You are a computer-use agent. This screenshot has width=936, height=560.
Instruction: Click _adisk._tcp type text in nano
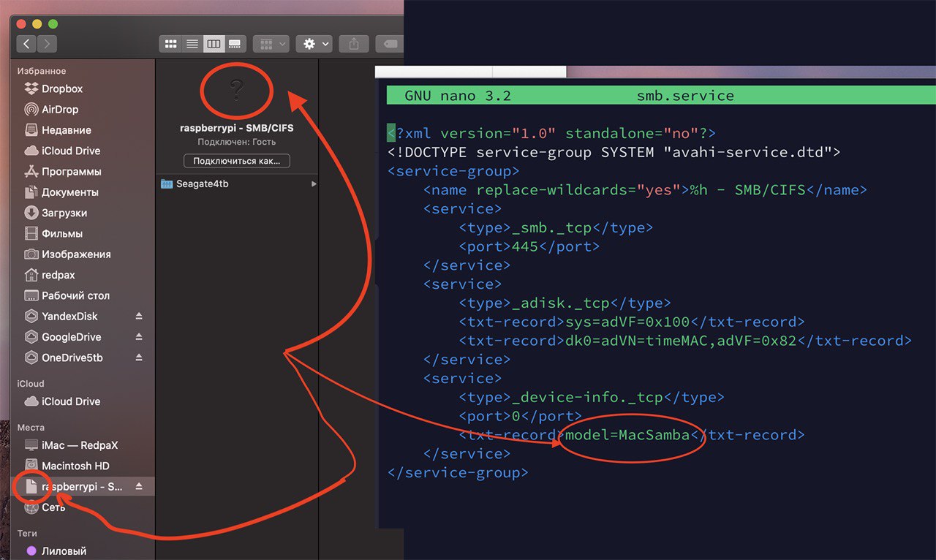click(x=561, y=303)
